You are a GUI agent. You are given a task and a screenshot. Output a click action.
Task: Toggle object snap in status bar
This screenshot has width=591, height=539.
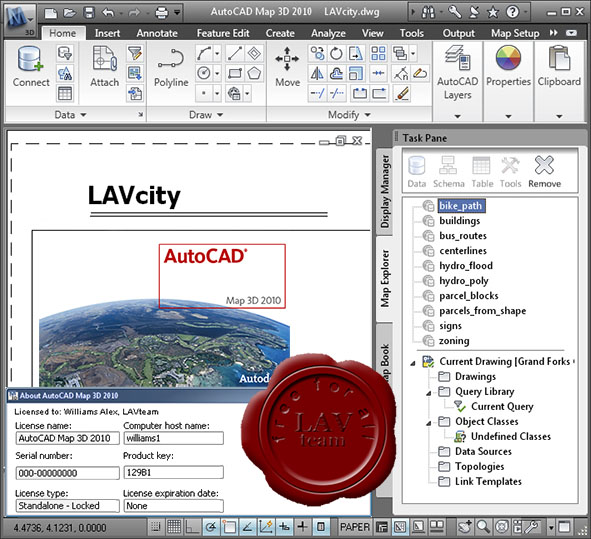click(x=229, y=527)
